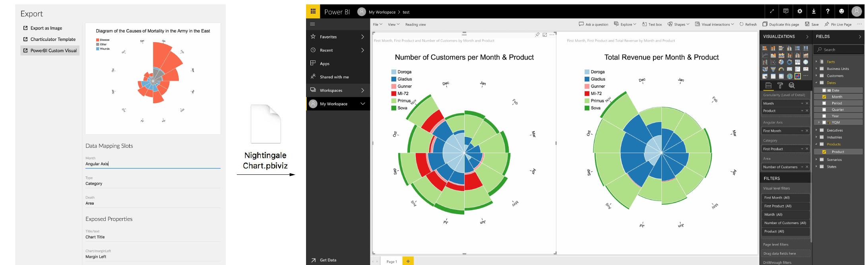Expand Favorites in the navigation pane
Image resolution: width=868 pixels, height=265 pixels.
362,37
